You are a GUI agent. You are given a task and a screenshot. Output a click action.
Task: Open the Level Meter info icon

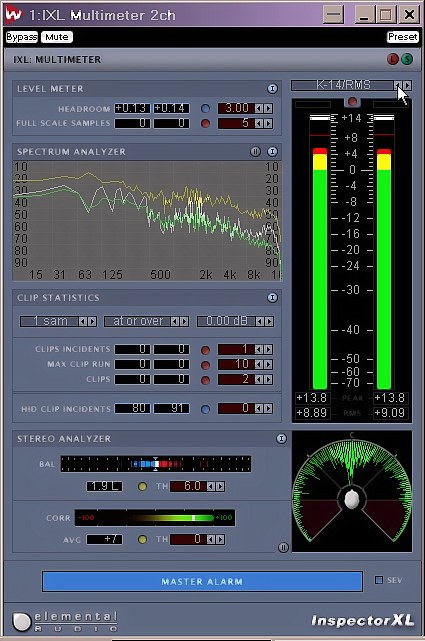point(272,89)
